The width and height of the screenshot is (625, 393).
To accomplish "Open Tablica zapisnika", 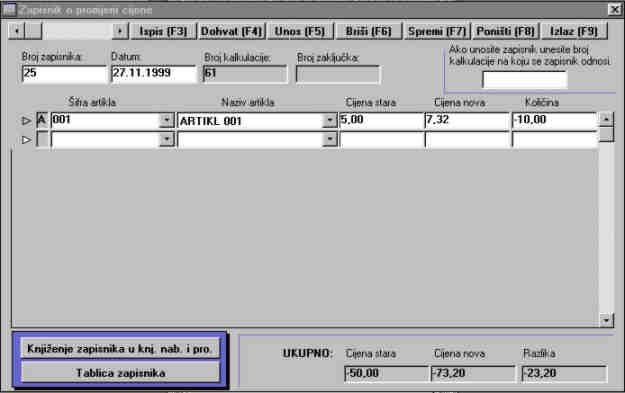I will [120, 373].
